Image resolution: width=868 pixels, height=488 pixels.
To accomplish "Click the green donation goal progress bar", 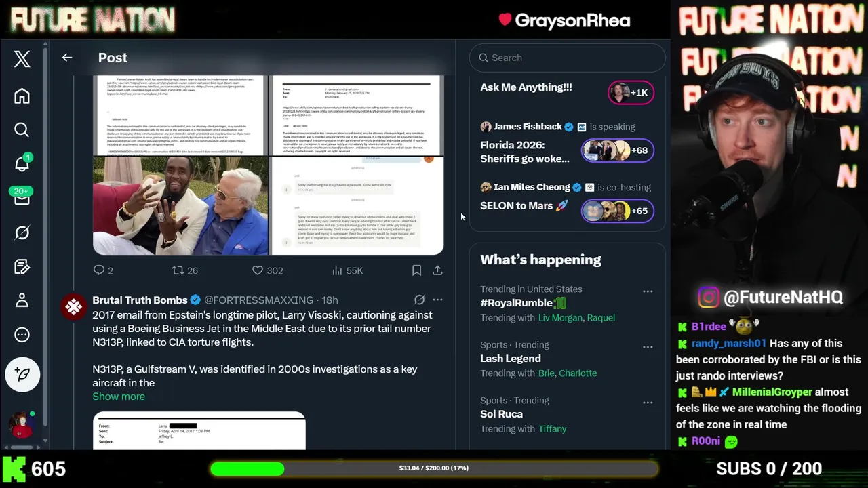I will pos(434,468).
